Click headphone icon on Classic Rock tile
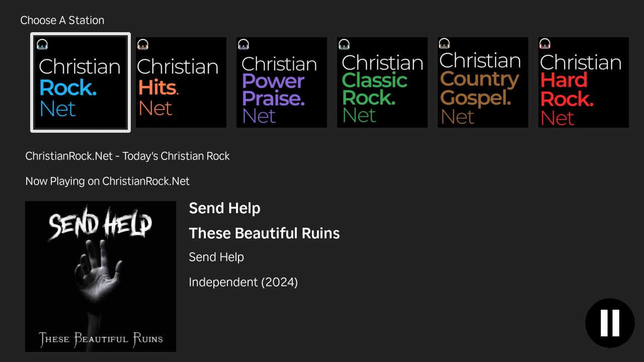 click(344, 44)
